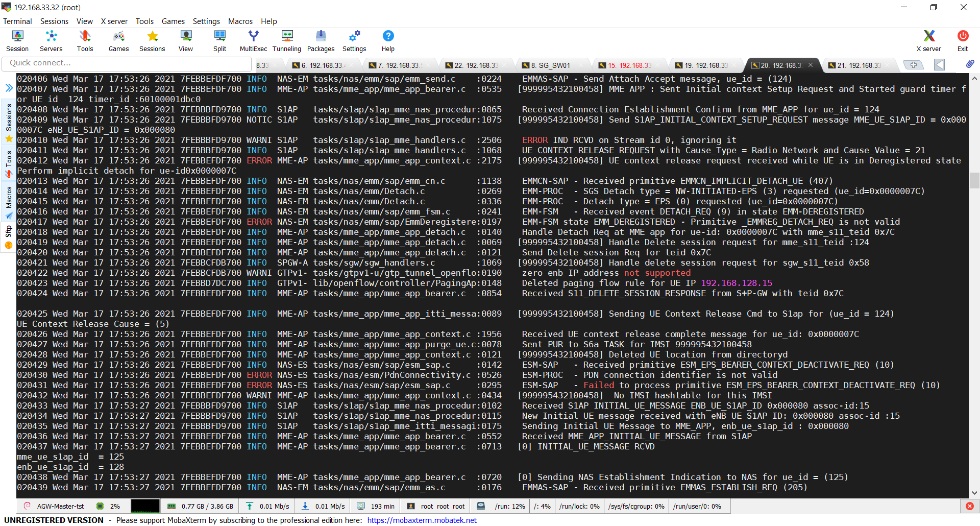This screenshot has width=980, height=526.
Task: Click the logged users icon
Action: coord(411,506)
